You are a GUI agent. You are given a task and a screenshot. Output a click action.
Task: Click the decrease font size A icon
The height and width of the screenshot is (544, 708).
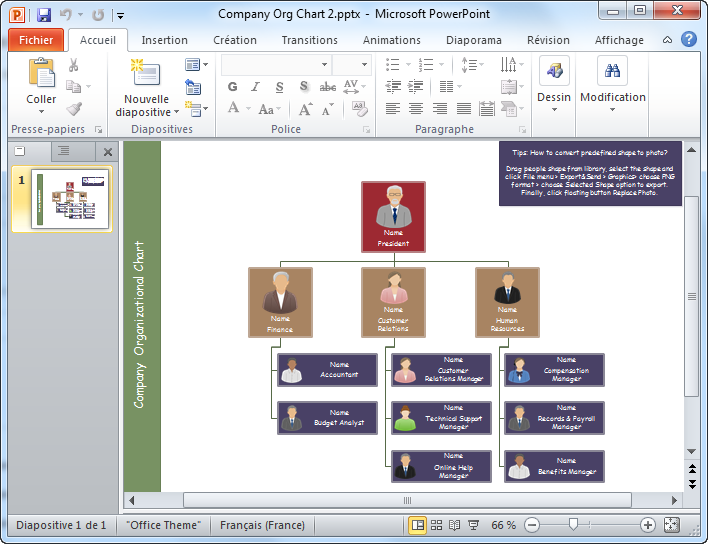pos(328,109)
